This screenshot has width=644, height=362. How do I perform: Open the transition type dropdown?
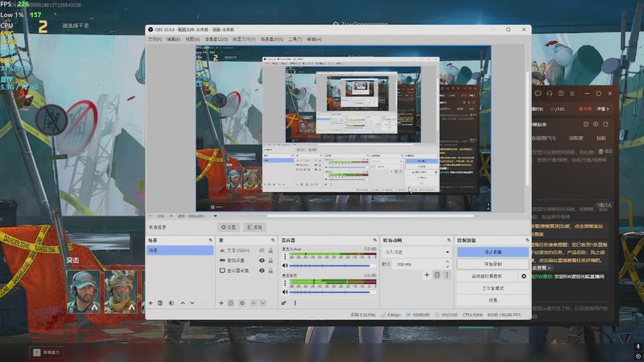coord(416,252)
